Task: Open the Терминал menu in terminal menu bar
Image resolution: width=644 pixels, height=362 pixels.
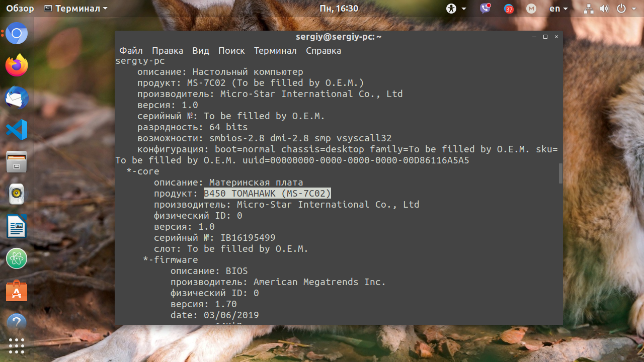Action: (275, 51)
